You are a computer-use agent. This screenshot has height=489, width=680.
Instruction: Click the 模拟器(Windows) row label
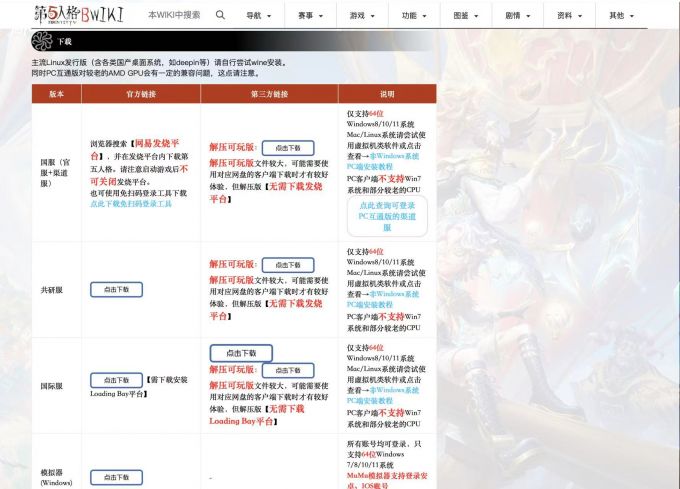point(56,477)
